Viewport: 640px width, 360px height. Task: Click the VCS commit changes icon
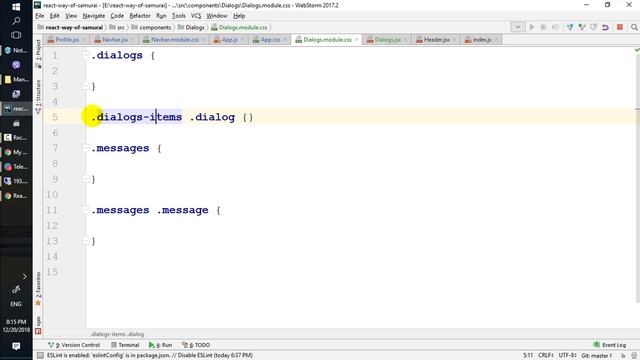click(582, 27)
